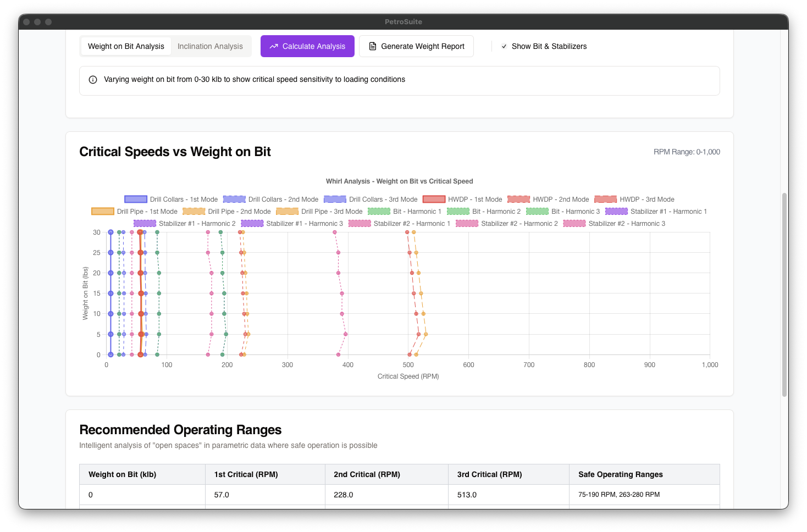The image size is (807, 532).
Task: Hide the Stabilizer #1 - Harmonic 1 series
Action: 657,211
